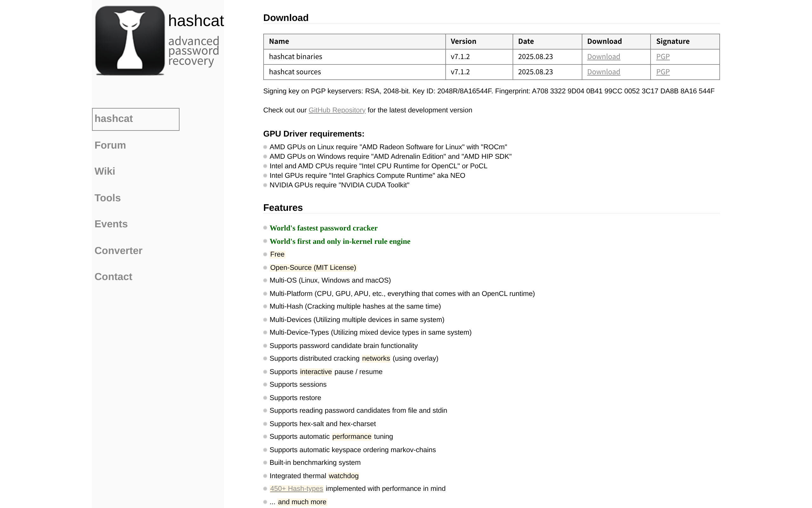Click 'Built-in benchmarking system' item
This screenshot has height=508, width=812.
(315, 463)
